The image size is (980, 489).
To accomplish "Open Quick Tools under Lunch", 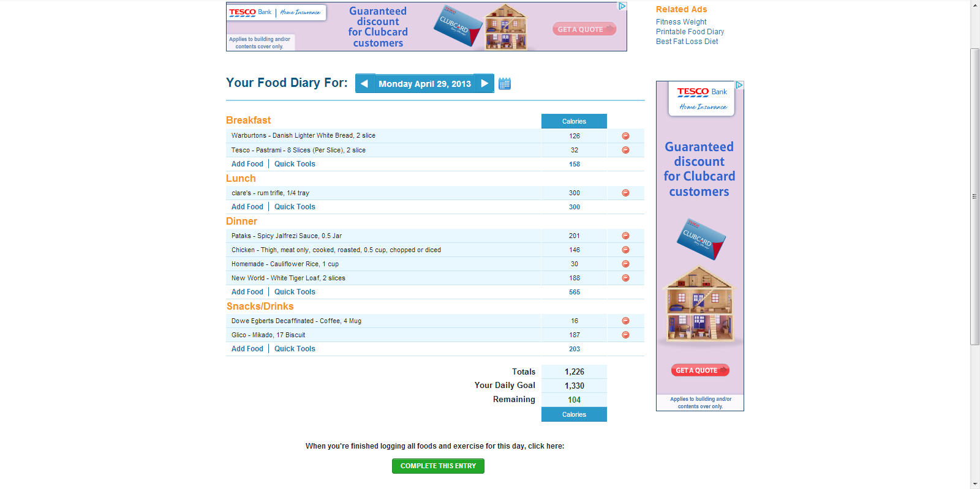I will 295,207.
